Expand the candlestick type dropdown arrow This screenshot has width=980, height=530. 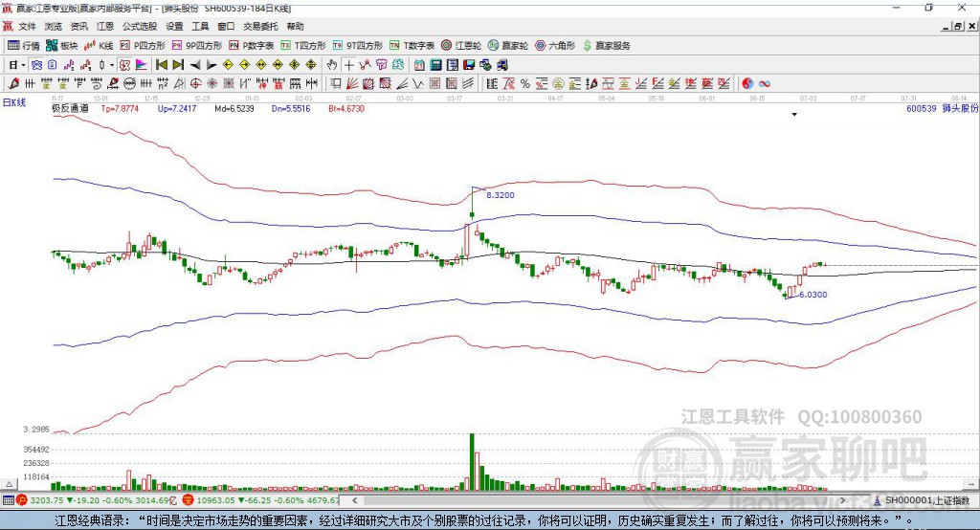tap(112, 65)
